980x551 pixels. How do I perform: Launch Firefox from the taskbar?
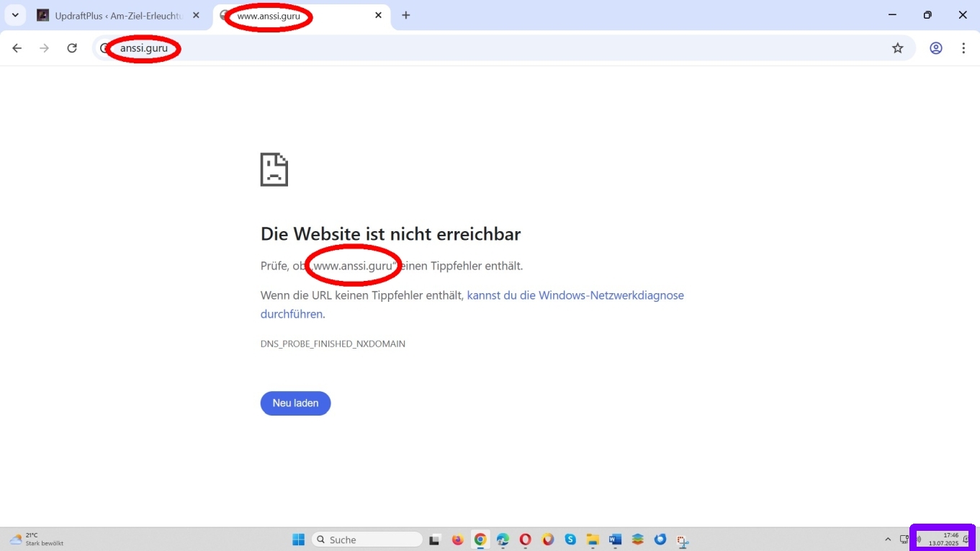457,539
